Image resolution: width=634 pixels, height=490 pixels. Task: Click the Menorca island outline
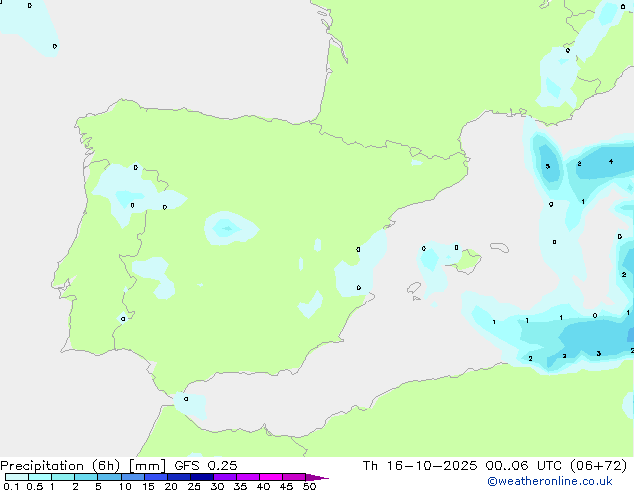499,247
